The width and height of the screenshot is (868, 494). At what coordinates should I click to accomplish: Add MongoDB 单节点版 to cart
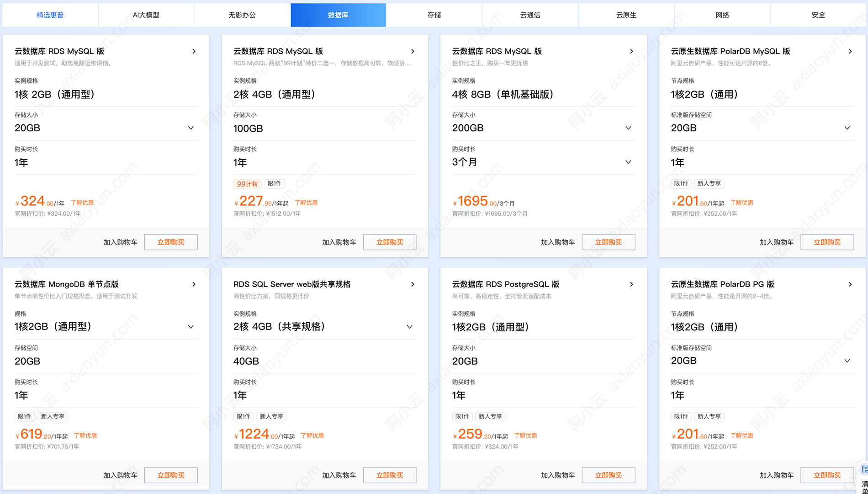[121, 475]
